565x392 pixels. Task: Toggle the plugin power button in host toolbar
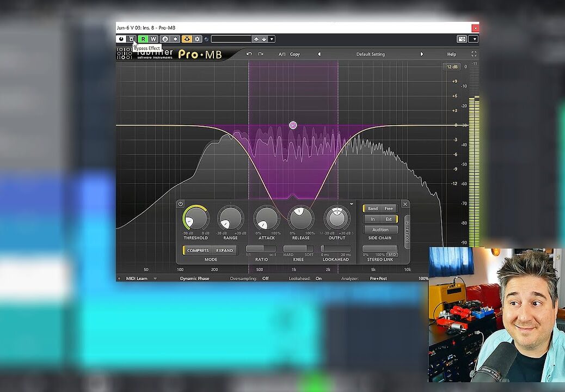coord(121,39)
